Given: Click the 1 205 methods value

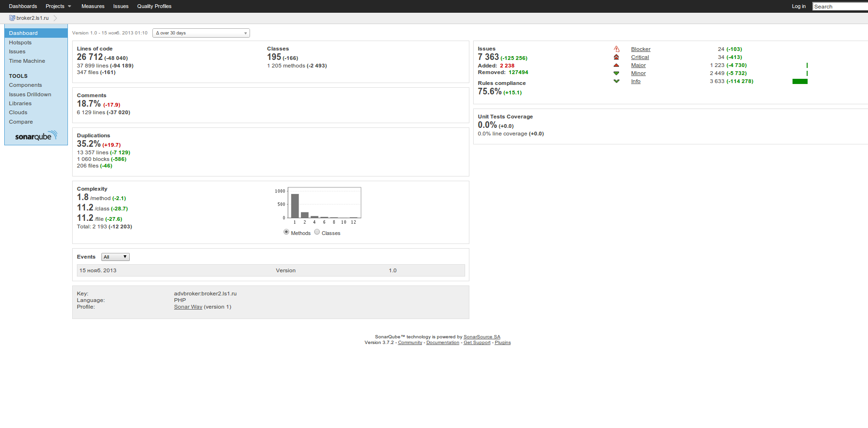Looking at the screenshot, I should click(x=286, y=66).
